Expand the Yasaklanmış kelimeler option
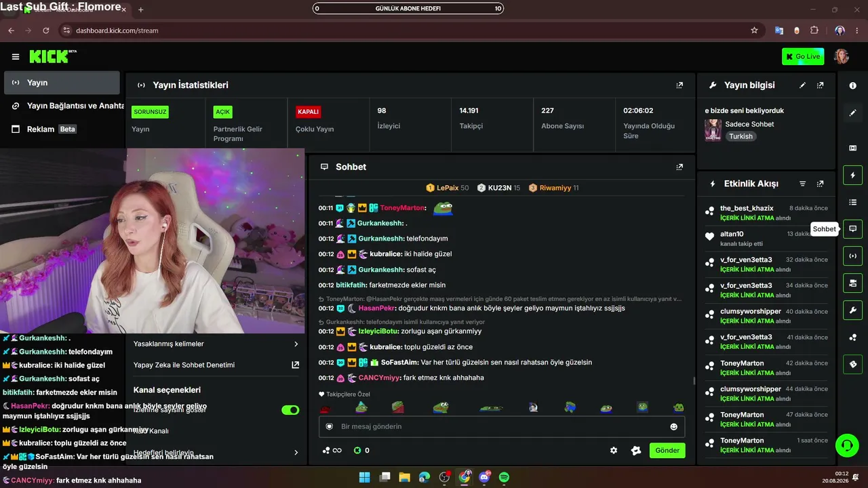 tap(216, 344)
